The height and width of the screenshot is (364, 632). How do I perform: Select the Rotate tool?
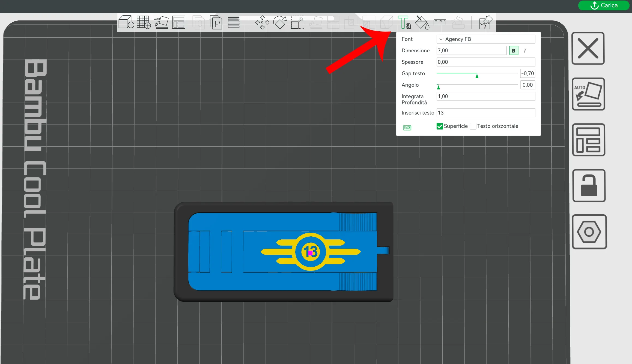tap(280, 22)
